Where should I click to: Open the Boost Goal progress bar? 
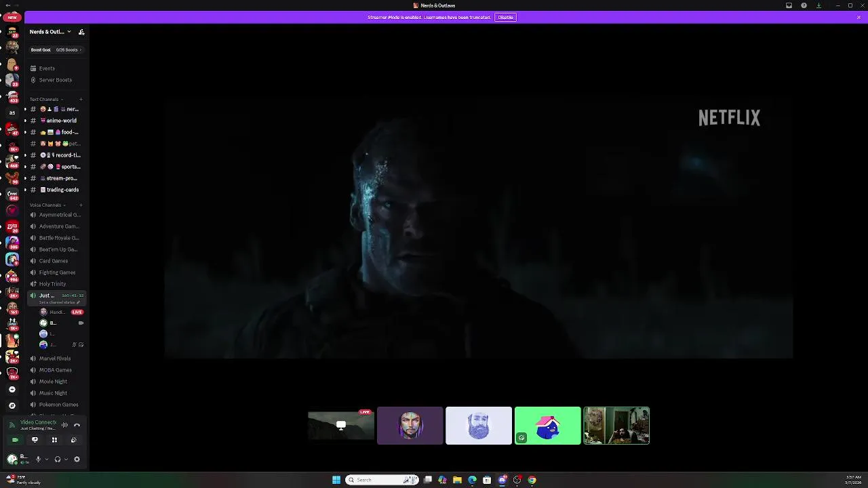click(56, 49)
